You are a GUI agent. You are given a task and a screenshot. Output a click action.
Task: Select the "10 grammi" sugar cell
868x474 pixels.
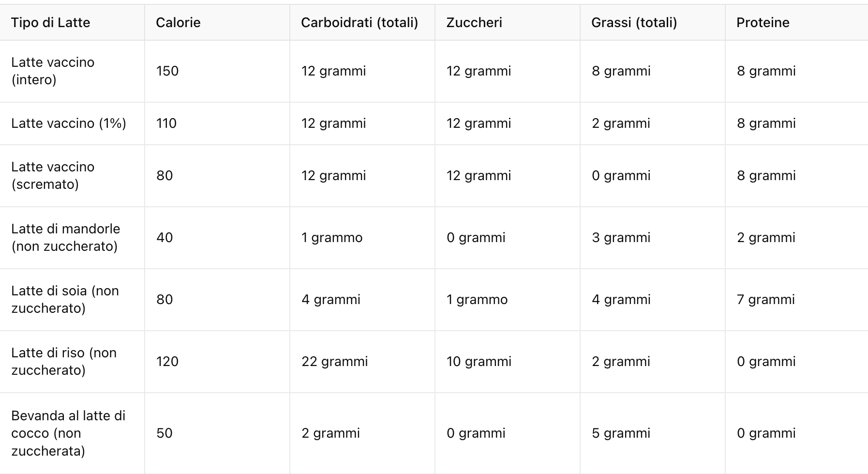[x=479, y=362]
